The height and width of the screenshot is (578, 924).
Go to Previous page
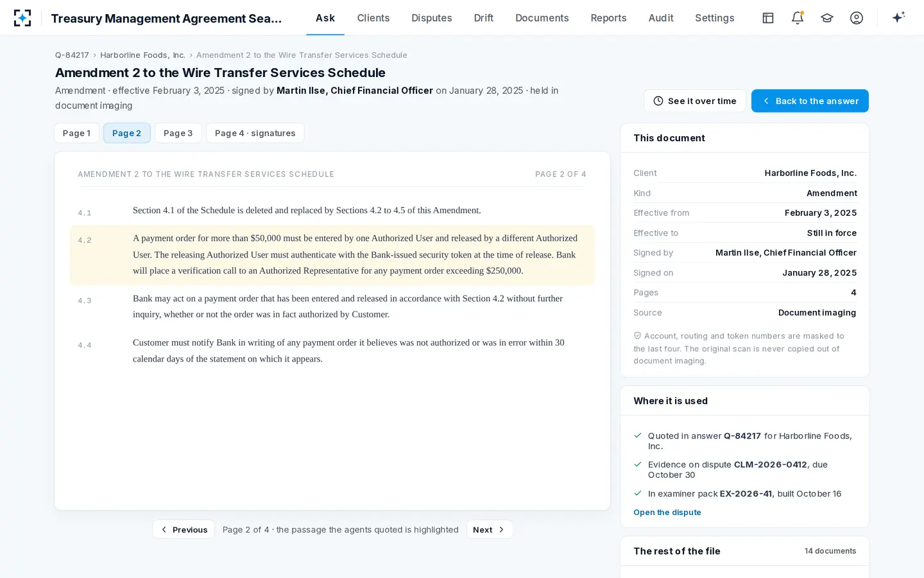click(184, 529)
